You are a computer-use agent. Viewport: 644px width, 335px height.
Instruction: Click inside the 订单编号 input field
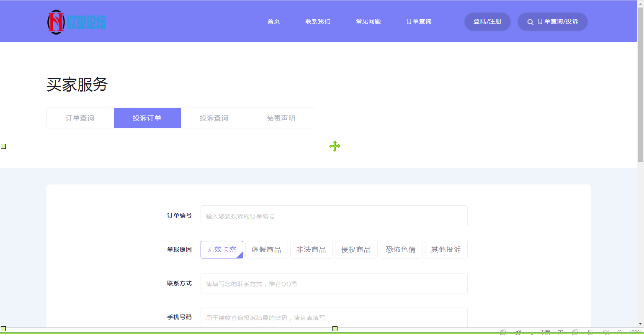(334, 215)
